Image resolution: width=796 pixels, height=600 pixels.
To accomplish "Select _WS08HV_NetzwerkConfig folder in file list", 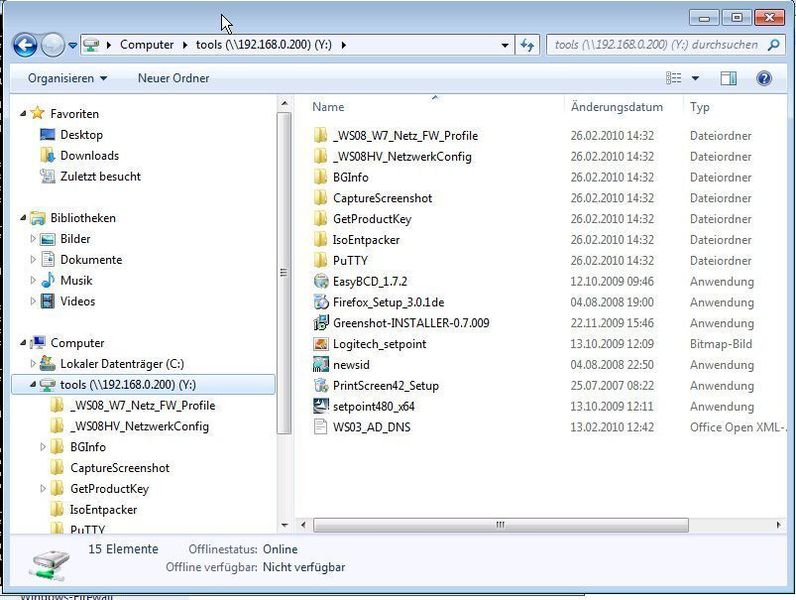I will pyautogui.click(x=402, y=156).
